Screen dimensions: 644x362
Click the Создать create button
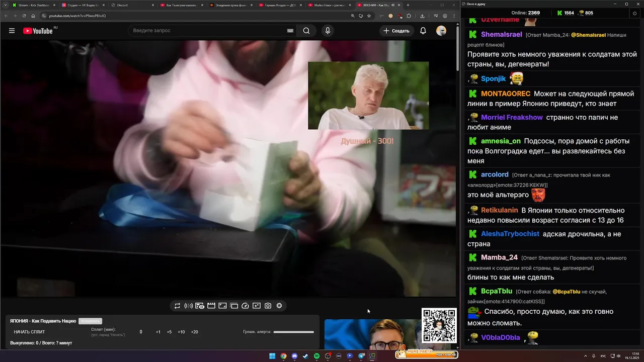[x=396, y=31]
